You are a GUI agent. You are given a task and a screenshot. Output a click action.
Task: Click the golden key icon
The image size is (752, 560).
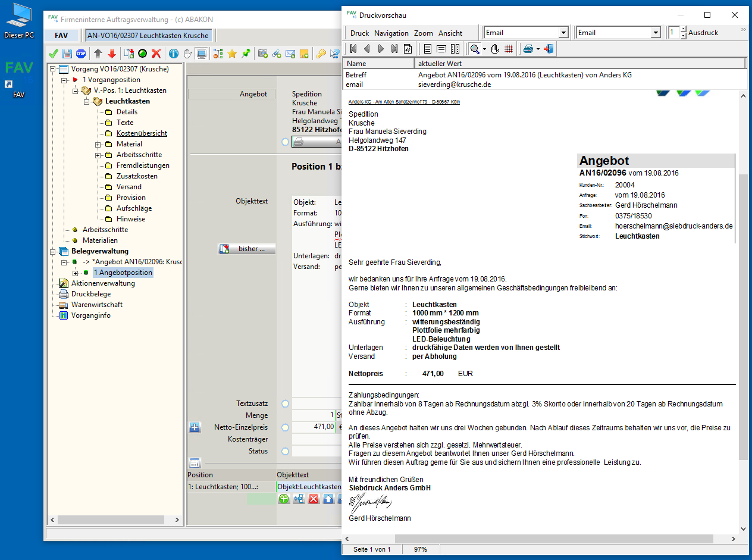pos(321,54)
